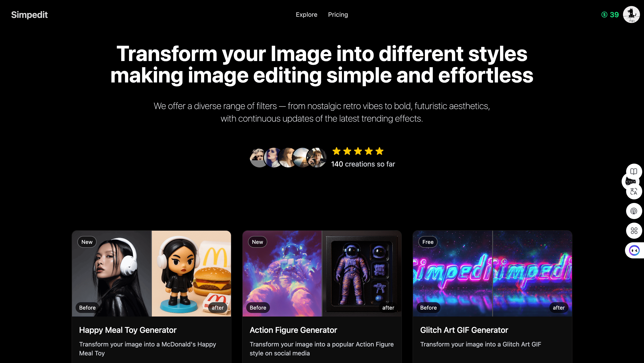Open the Glitch Art GIF Generator title

pos(464,330)
